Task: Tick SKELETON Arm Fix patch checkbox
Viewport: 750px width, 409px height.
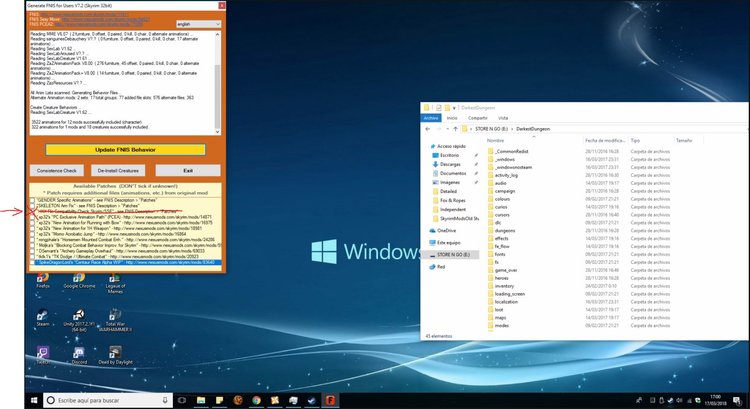Action: pos(32,206)
